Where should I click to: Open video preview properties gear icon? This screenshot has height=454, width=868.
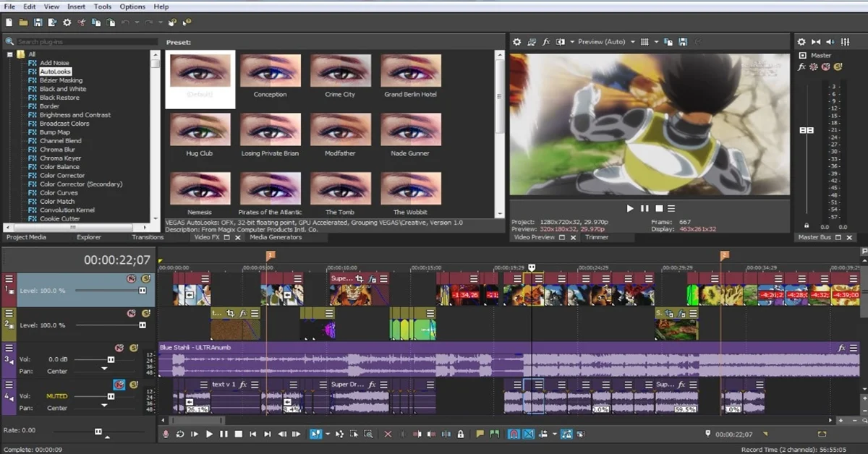click(x=516, y=42)
